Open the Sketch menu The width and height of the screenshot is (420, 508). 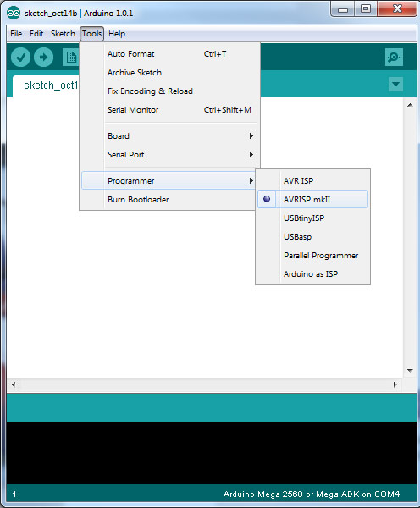(x=63, y=34)
